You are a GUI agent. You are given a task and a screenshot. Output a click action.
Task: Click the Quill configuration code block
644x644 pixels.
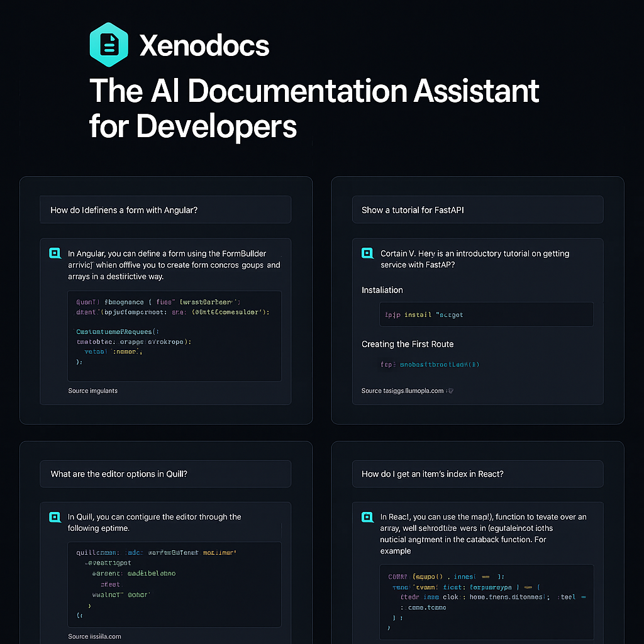[x=175, y=584]
